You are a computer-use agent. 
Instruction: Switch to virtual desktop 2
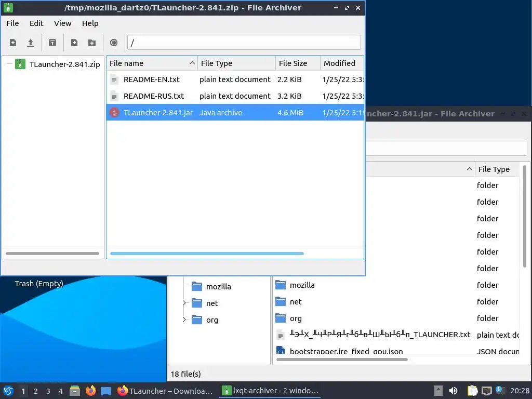pyautogui.click(x=36, y=391)
